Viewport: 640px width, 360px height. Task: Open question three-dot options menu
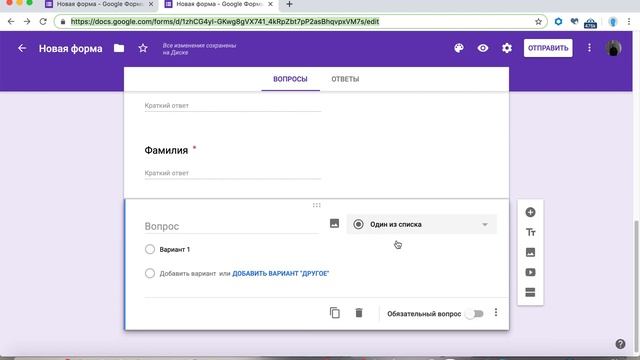[496, 313]
